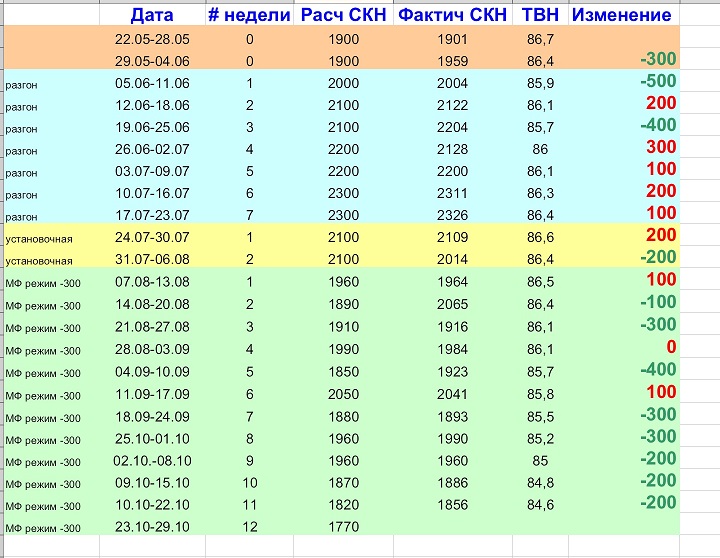
Task: Select the '# недели' header cell
Action: tap(249, 15)
